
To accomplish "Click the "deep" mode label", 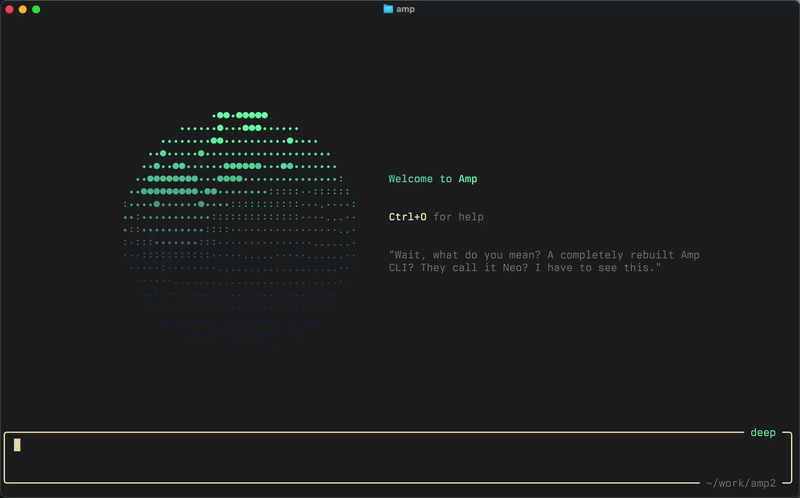I will point(763,433).
